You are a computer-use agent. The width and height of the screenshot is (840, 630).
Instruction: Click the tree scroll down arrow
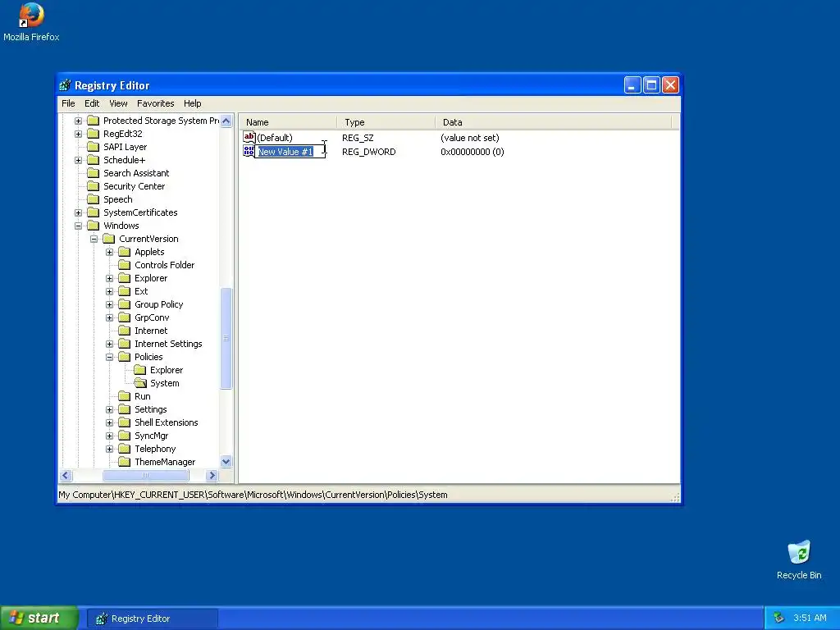pyautogui.click(x=226, y=462)
